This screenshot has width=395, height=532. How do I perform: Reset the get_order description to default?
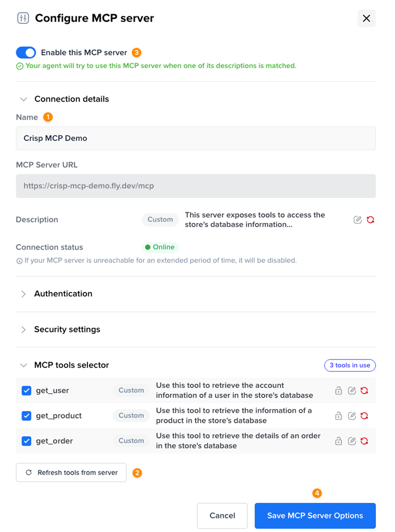pos(364,441)
